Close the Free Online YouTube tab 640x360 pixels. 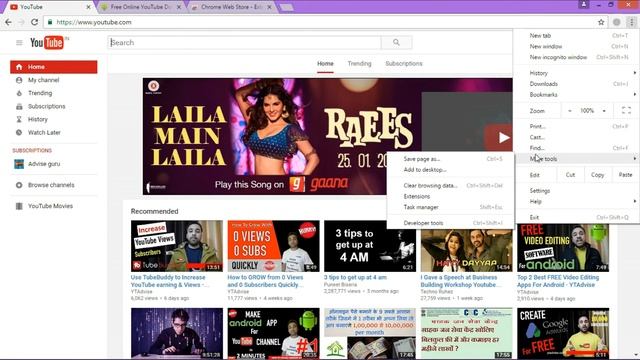click(x=179, y=7)
